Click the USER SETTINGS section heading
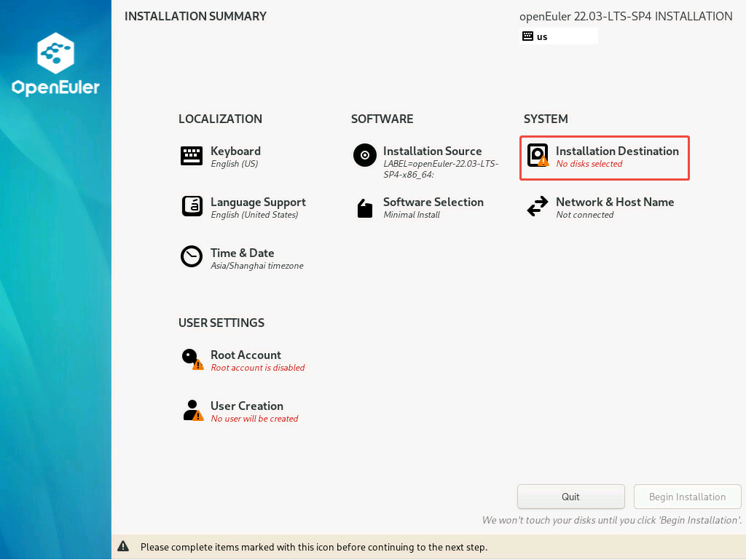 (x=221, y=323)
